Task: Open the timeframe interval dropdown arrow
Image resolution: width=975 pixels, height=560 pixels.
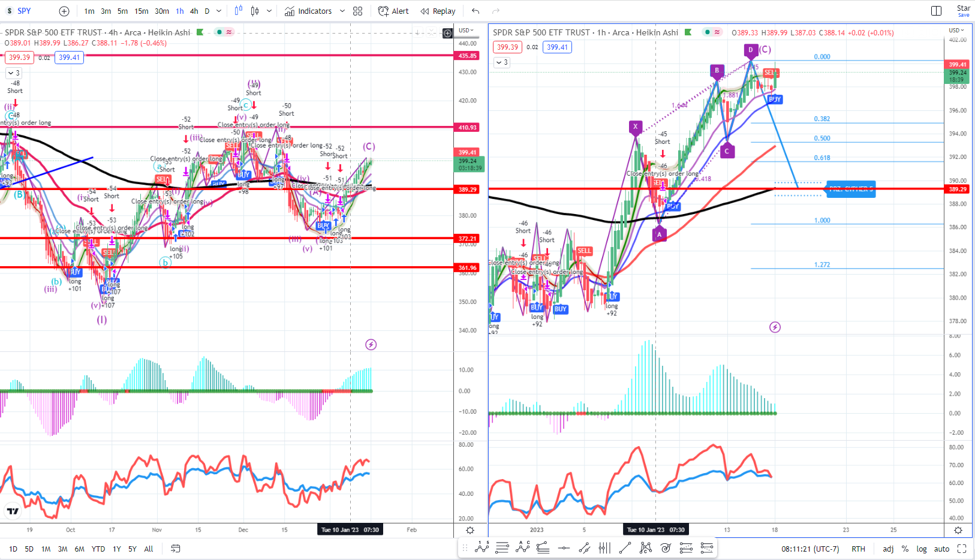Action: point(219,11)
